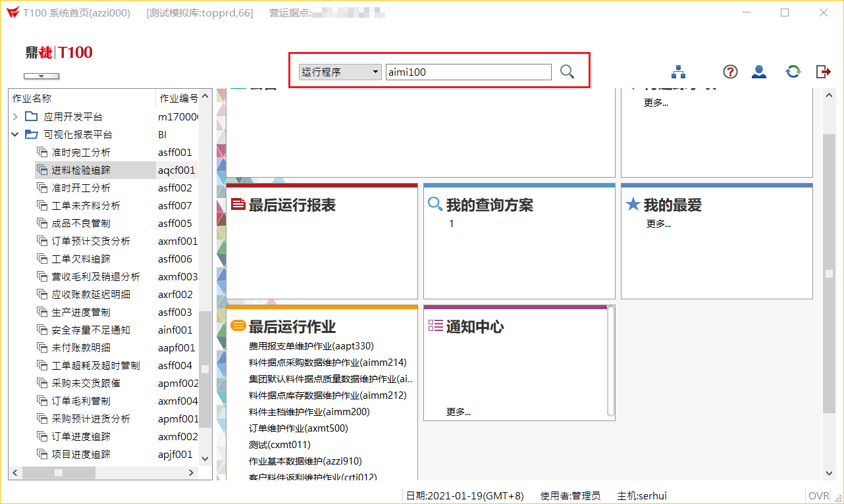Screen dimensions: 844x504
Task: Click the star icon on 我的最爱 panel
Action: pos(633,205)
